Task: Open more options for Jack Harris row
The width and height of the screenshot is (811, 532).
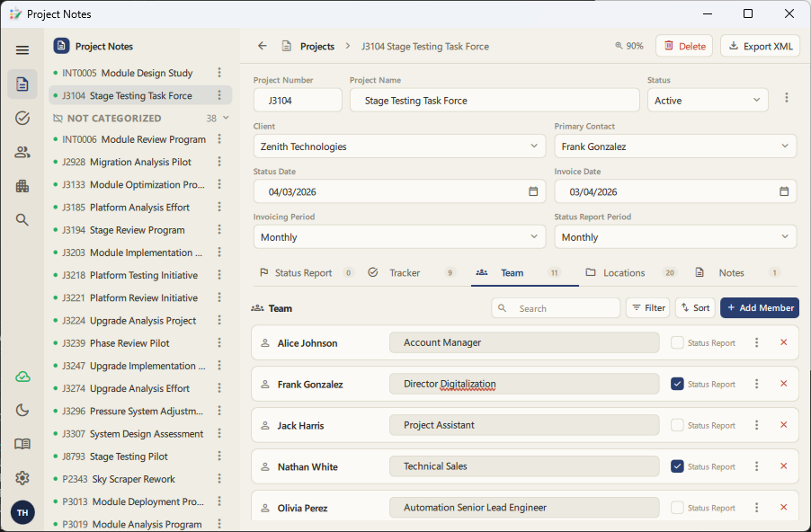Action: pyautogui.click(x=757, y=425)
